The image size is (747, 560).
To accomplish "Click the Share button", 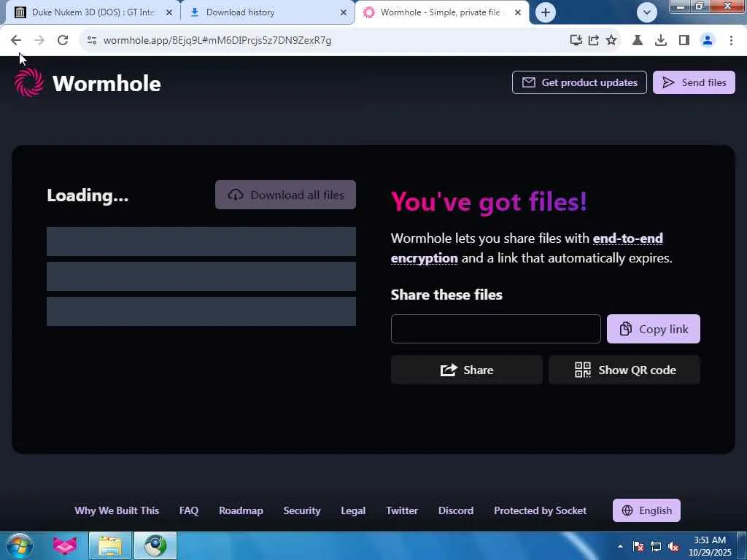I will coord(466,370).
